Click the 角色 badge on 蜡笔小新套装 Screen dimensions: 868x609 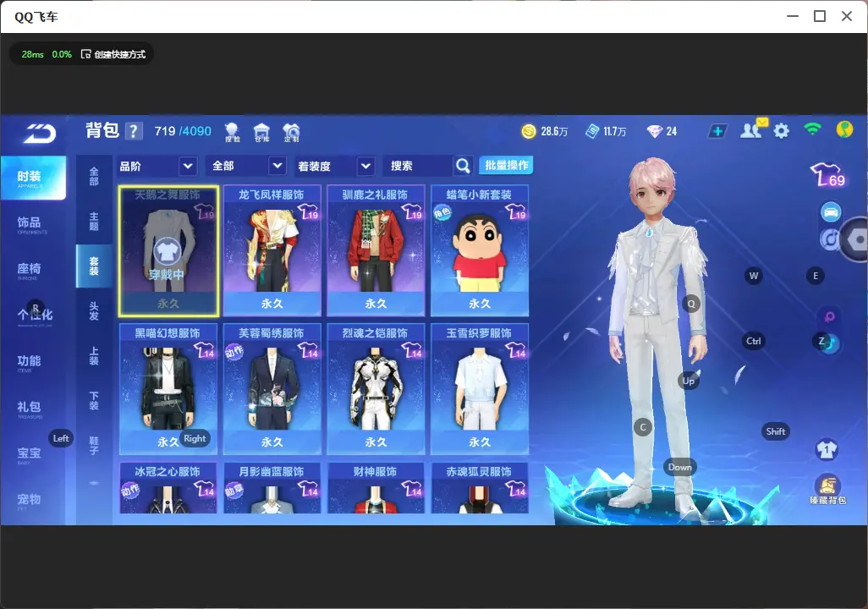(442, 212)
